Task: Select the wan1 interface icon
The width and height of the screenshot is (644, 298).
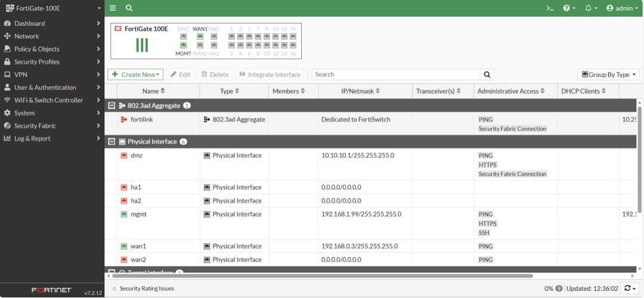Action: [123, 246]
